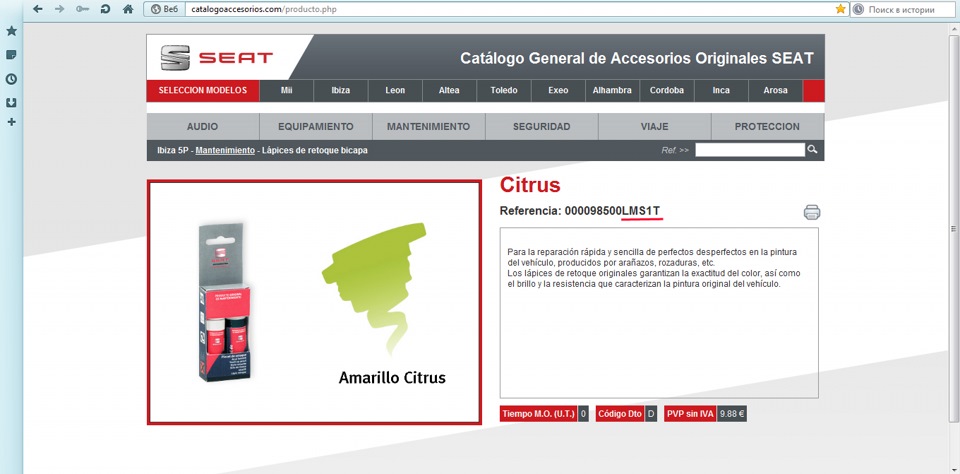
Task: Select the Alhambra model tab
Action: [x=612, y=91]
